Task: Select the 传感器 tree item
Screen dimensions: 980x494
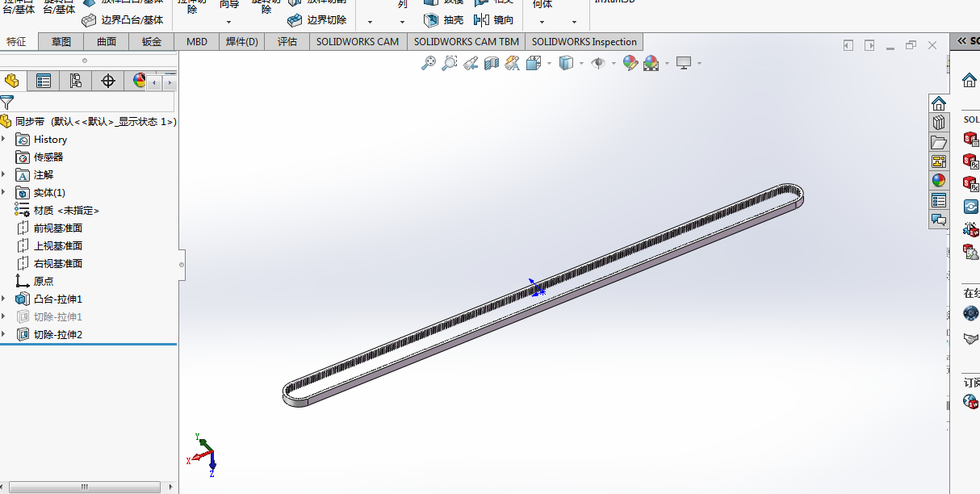Action: [x=48, y=157]
